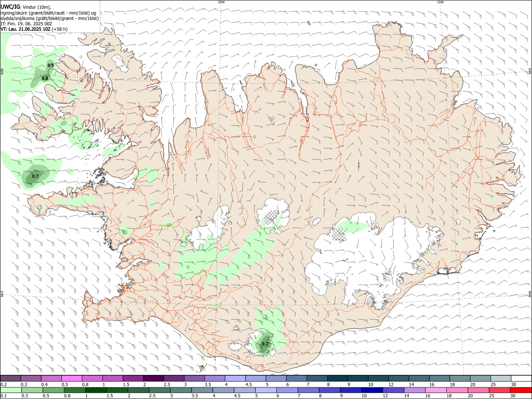Image resolution: width=532 pixels, height=399 pixels.
Task: Click the '0.7' value on the southern glacier
Action: tap(265, 344)
